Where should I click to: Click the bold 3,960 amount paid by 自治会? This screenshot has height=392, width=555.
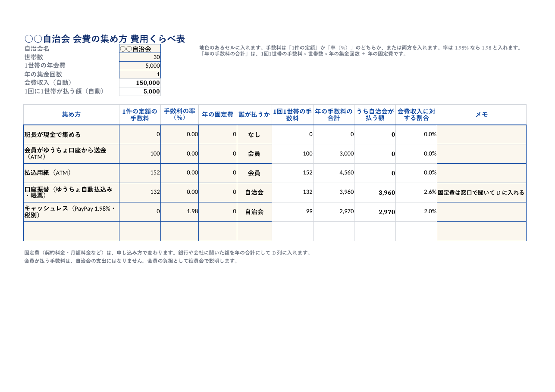point(375,193)
